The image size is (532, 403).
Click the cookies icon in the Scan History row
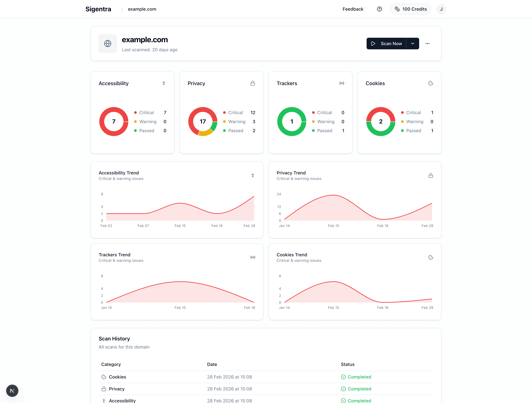coord(104,377)
